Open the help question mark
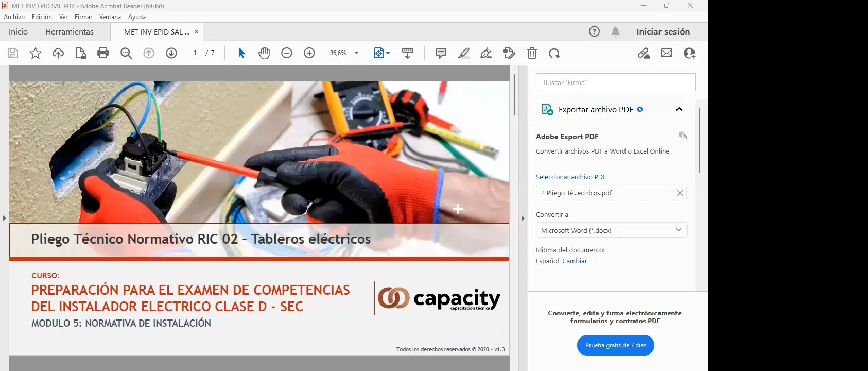The image size is (868, 371). pos(594,31)
